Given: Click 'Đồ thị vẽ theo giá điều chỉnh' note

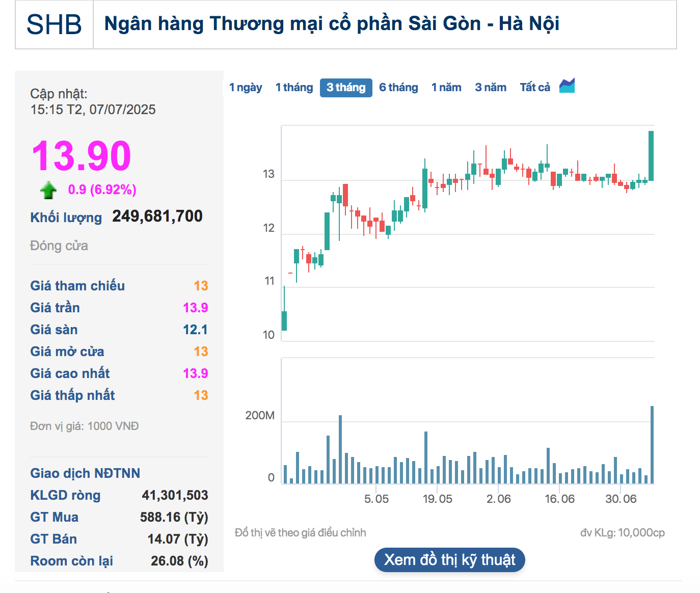Looking at the screenshot, I should 301,533.
